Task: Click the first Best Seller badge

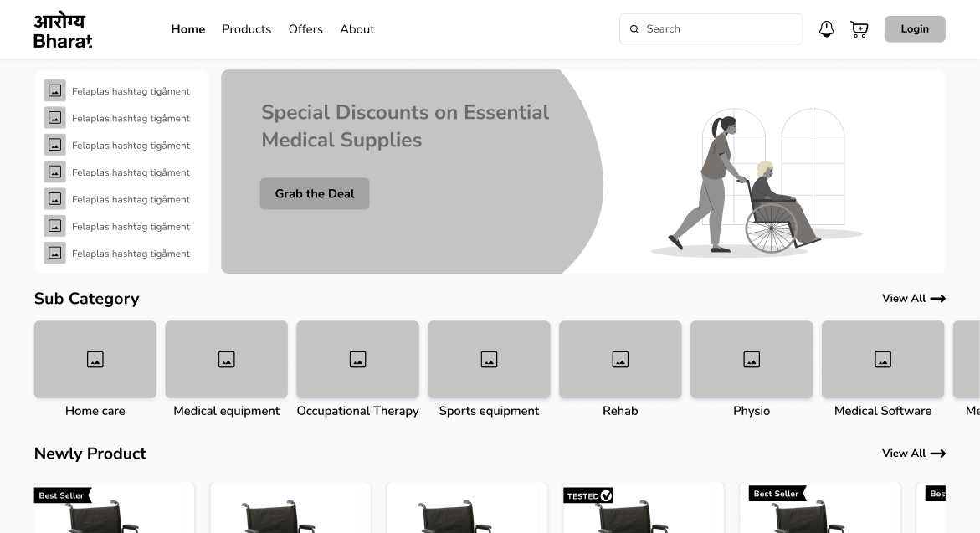Action: (62, 495)
